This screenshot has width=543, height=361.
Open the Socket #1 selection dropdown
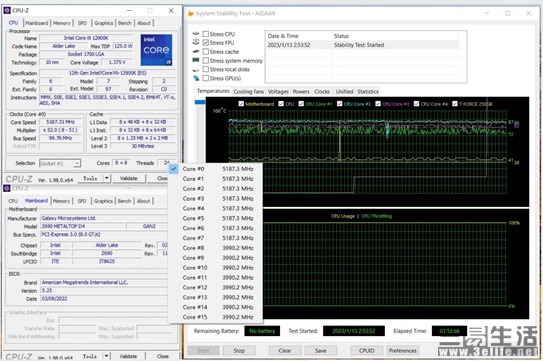60,163
